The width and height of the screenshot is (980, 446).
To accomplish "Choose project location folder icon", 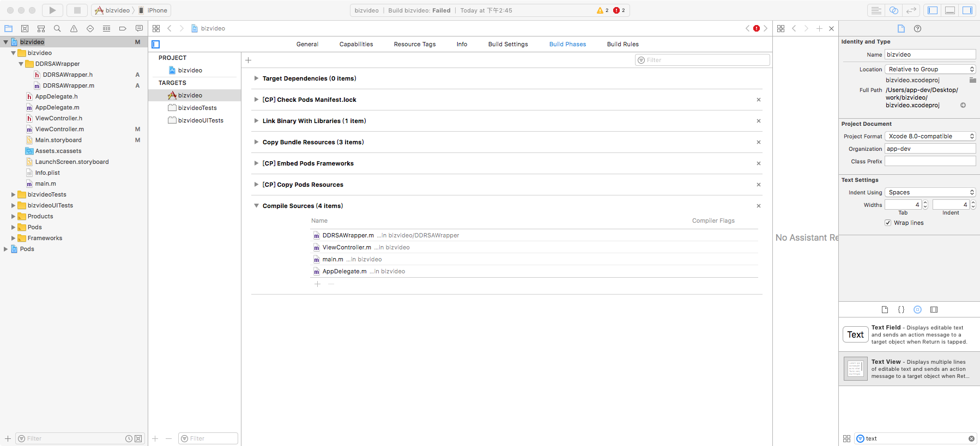I will point(972,80).
